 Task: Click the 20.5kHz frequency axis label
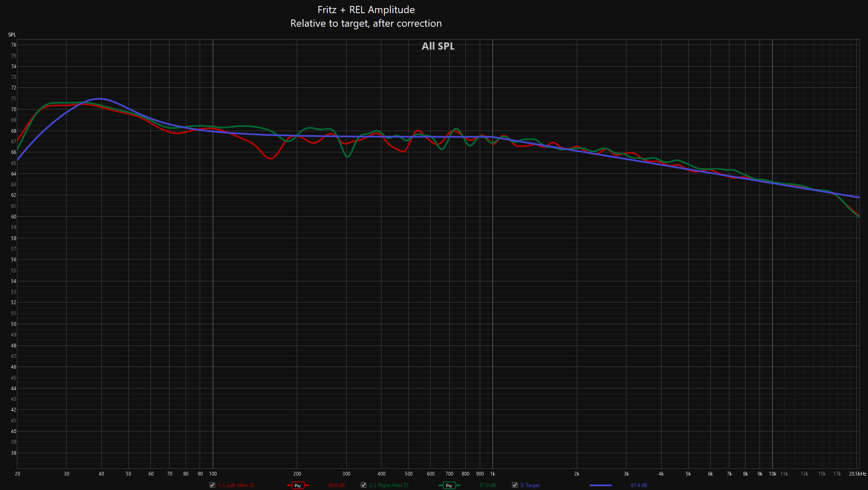[x=857, y=474]
